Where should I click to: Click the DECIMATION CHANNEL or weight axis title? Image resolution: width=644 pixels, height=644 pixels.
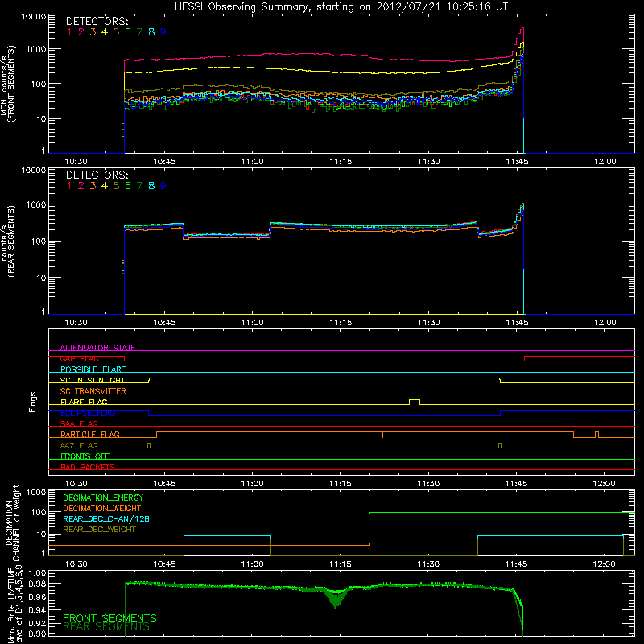click(12, 523)
